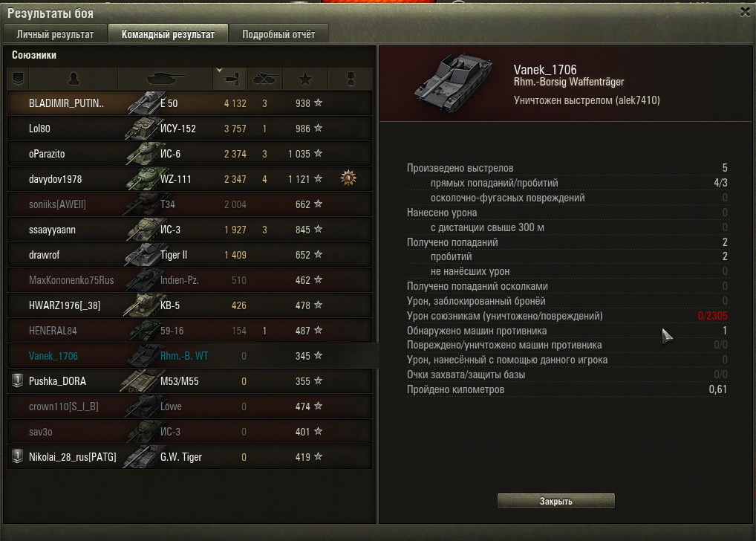Screen dimensions: 756x541
Task: Select Vanek_1706 Rhm.-B. WT row
Action: pyautogui.click(x=189, y=356)
